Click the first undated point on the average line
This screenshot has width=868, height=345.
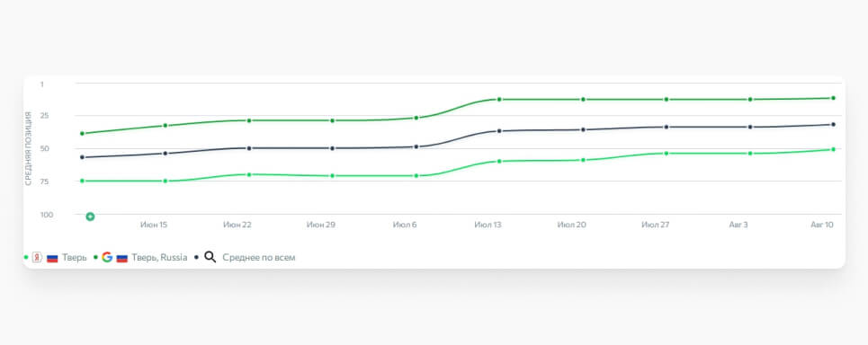point(83,157)
